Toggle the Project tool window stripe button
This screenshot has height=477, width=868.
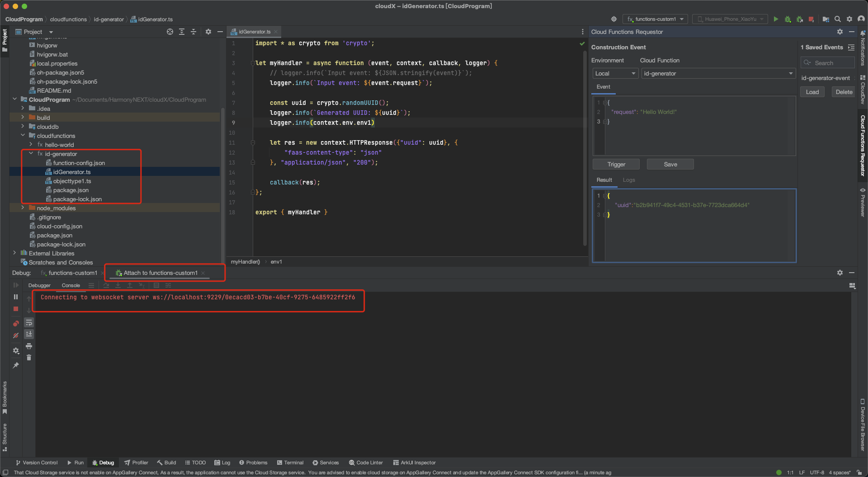(x=5, y=41)
